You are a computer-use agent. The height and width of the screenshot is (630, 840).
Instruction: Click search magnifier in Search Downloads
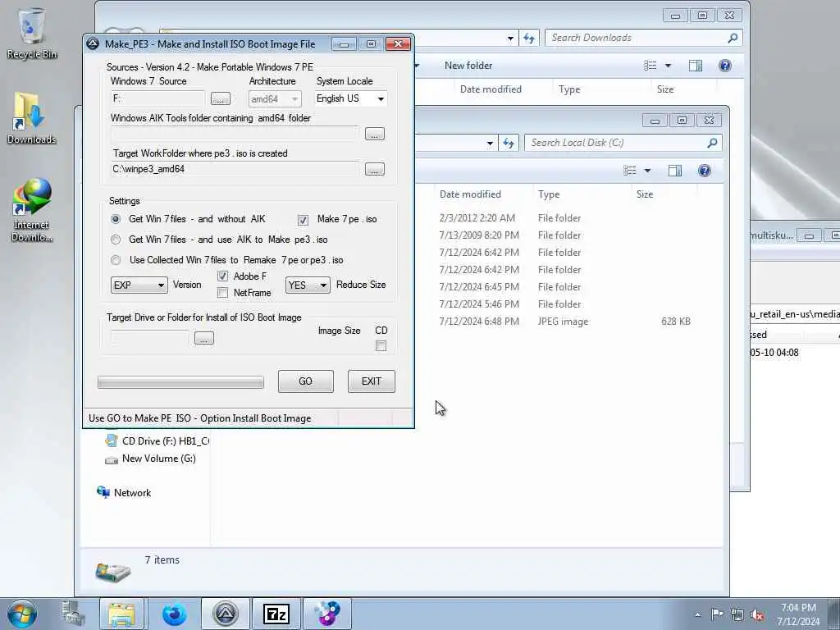click(733, 38)
